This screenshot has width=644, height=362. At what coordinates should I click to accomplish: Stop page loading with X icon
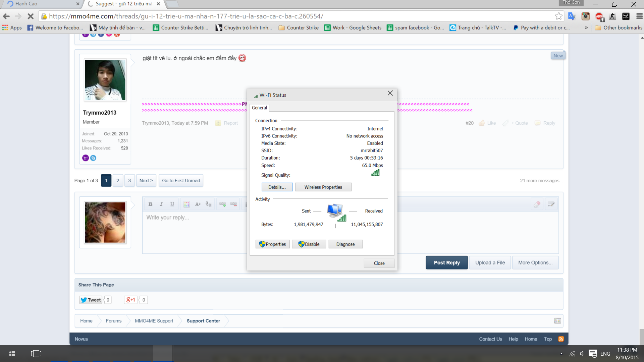pos(30,16)
